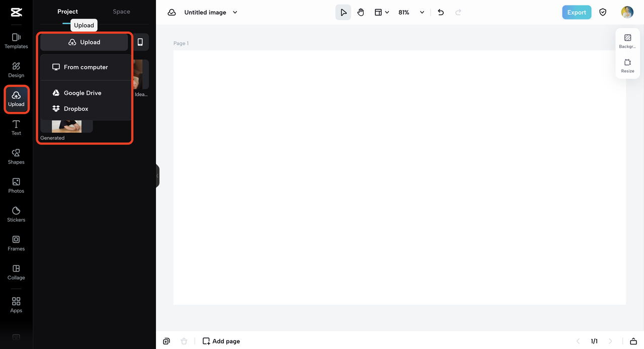Click the duplicate page icon
Viewport: 644px width, 349px height.
(167, 341)
